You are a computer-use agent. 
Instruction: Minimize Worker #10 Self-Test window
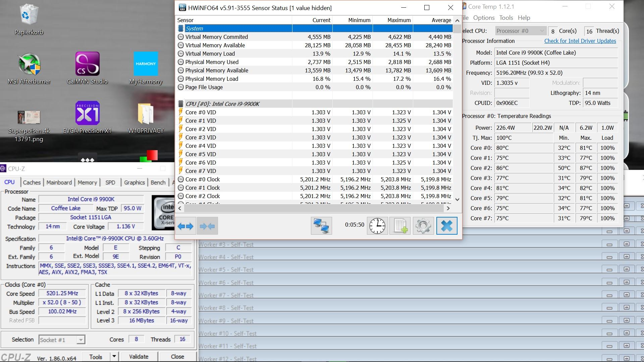(x=609, y=333)
